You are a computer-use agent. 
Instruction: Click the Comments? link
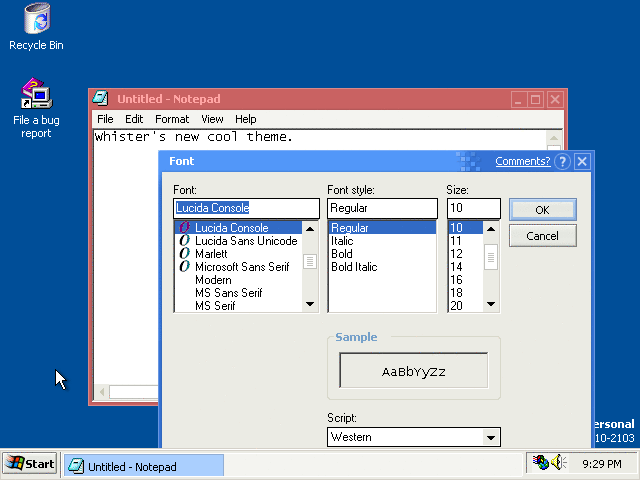click(x=522, y=161)
